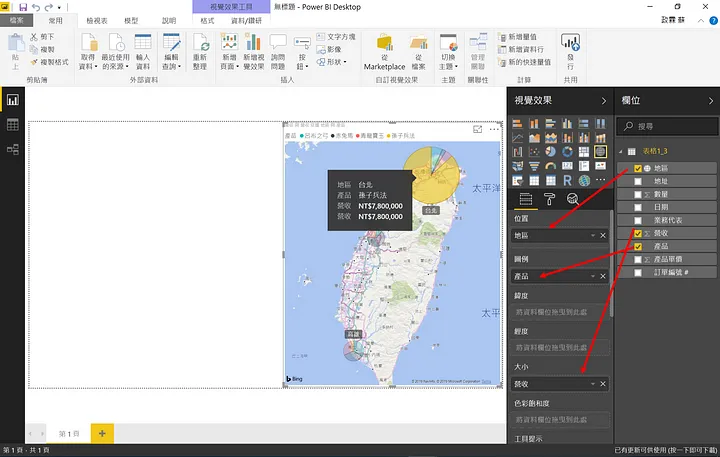Pick the line chart visual

518,138
